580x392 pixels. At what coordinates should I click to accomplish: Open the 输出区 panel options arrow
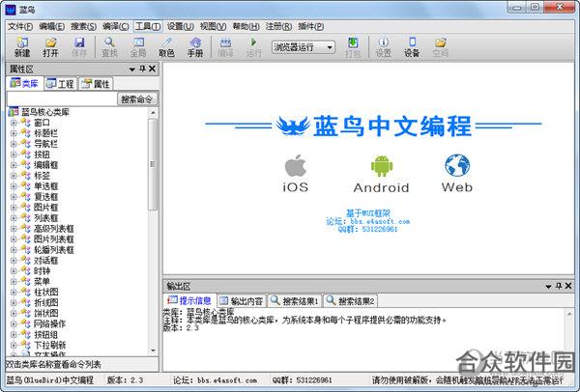coord(548,287)
